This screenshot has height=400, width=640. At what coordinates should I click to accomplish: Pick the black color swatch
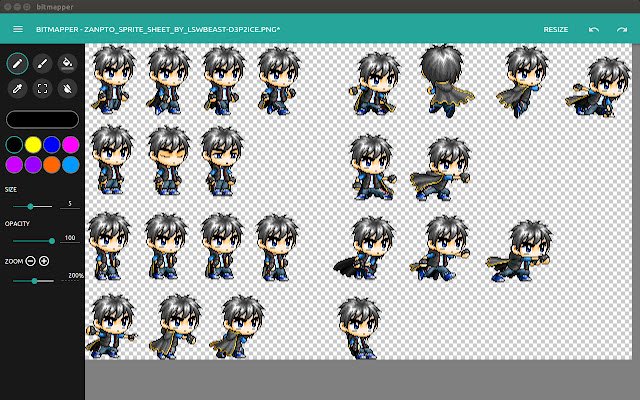pos(14,144)
